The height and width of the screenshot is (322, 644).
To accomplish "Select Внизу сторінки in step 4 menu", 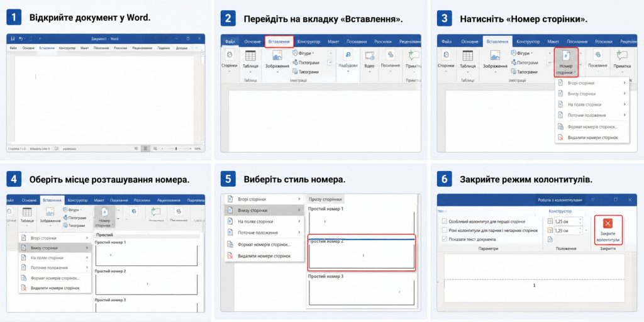I will [x=54, y=248].
